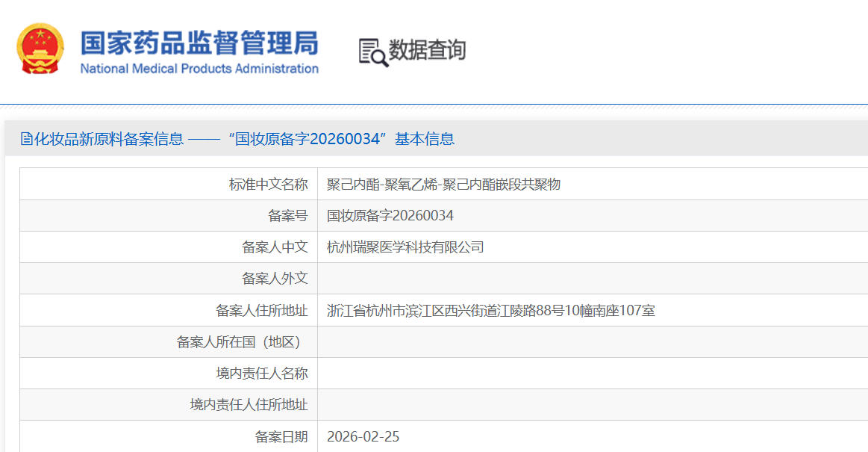Click the 数据查询 magnifier document icon
This screenshot has height=452, width=868.
point(373,52)
